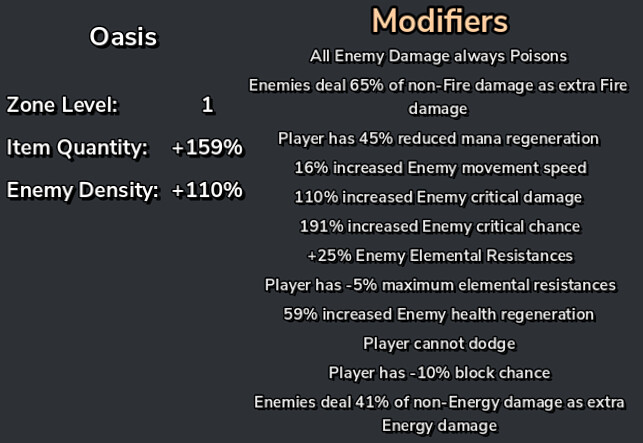
Task: Select the extra Fire damage modifier
Action: tap(440, 96)
